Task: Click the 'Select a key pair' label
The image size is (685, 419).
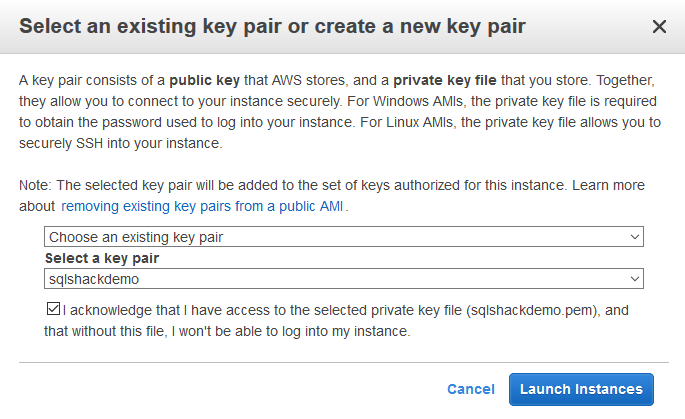Action: click(x=102, y=258)
